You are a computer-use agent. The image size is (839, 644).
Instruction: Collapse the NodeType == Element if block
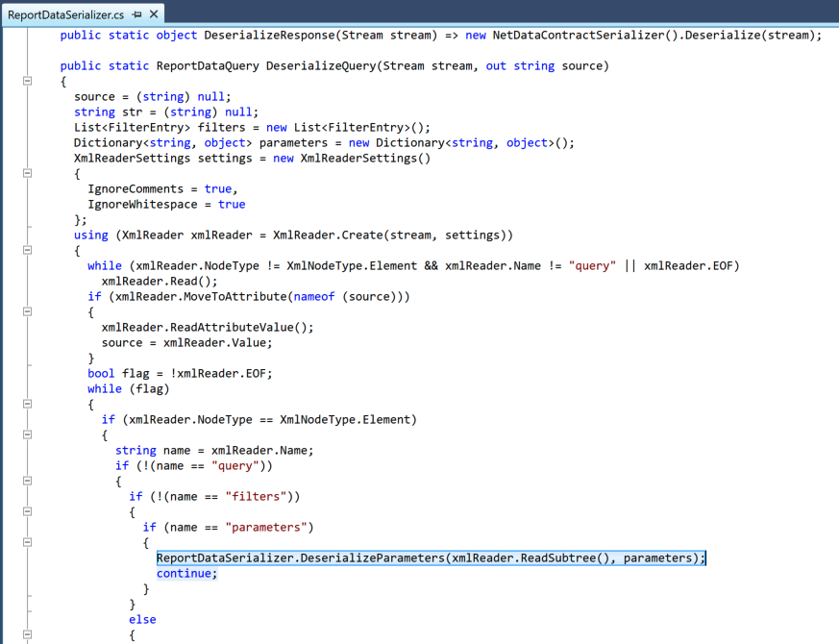coord(28,434)
